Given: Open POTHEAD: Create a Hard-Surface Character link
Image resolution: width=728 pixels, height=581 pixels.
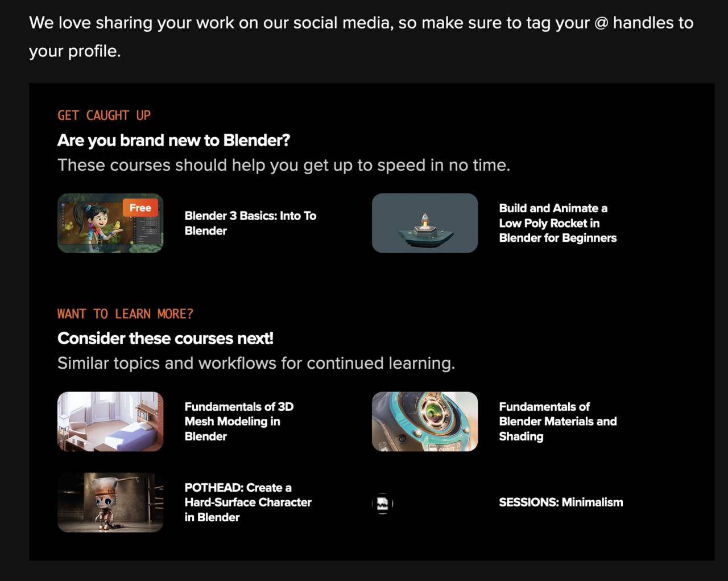Looking at the screenshot, I should click(x=248, y=502).
